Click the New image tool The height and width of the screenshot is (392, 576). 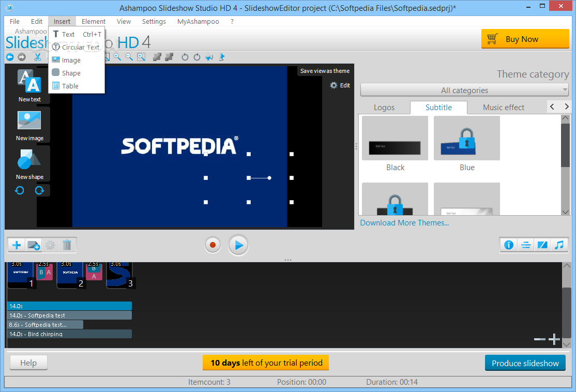click(x=29, y=126)
